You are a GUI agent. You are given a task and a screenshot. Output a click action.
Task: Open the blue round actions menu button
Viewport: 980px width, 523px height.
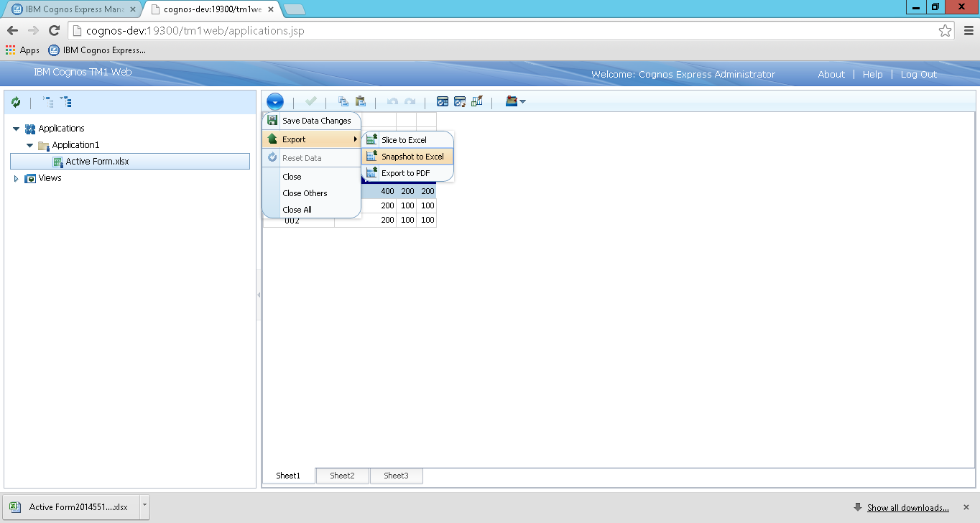[274, 102]
